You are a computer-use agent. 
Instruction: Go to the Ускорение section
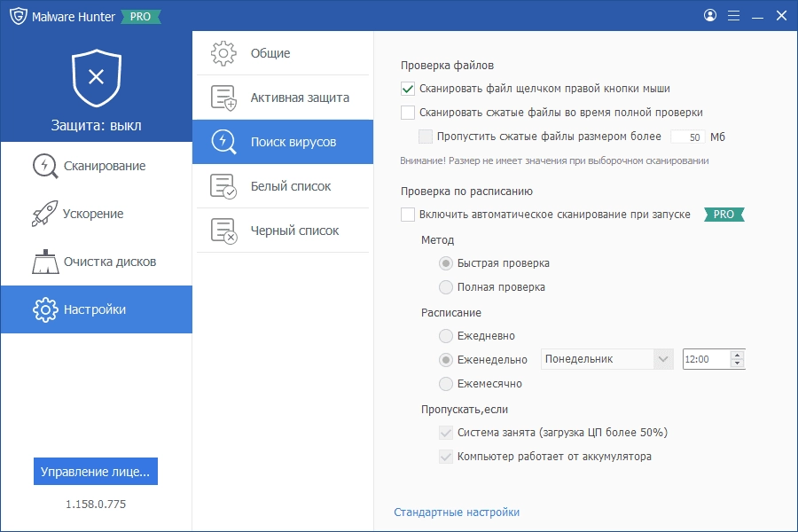96,214
